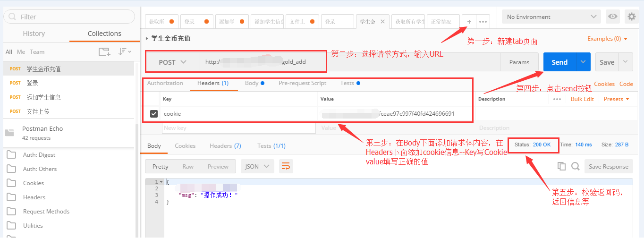
Task: Open the POST method dropdown
Action: [x=172, y=62]
